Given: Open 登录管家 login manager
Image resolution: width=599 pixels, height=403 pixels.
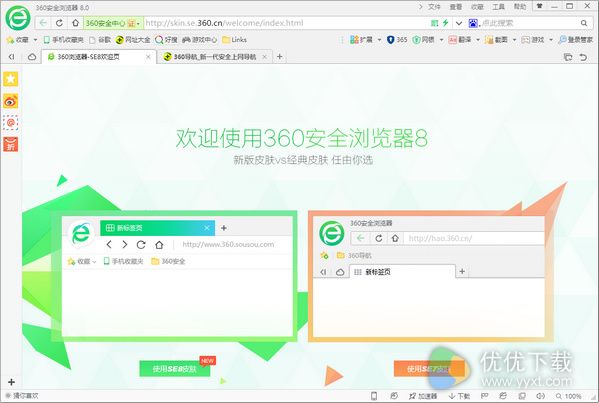Looking at the screenshot, I should [576, 40].
